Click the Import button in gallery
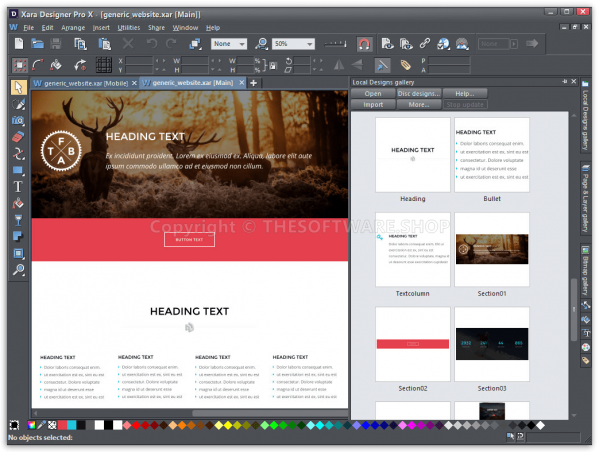 pos(373,105)
